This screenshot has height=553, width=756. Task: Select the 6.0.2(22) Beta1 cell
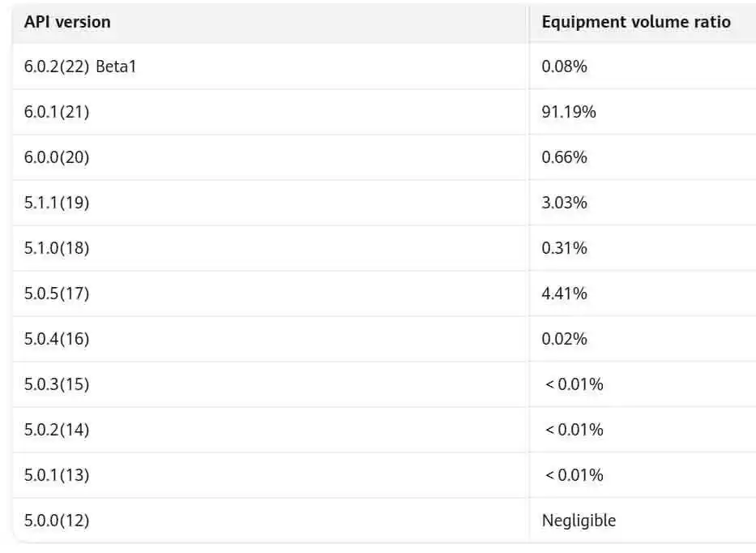pyautogui.click(x=80, y=66)
